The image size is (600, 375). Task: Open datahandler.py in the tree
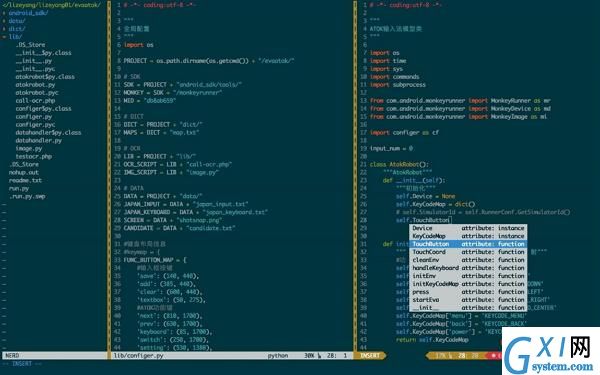(39, 141)
